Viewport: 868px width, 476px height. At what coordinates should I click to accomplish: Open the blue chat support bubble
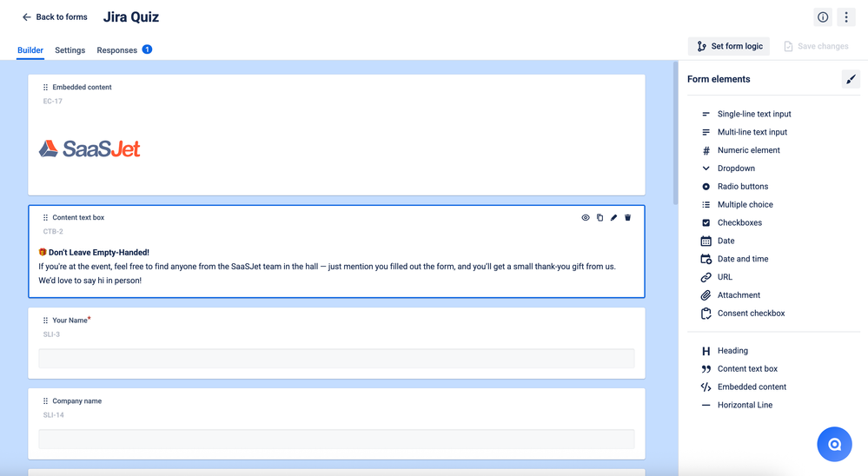coord(834,444)
